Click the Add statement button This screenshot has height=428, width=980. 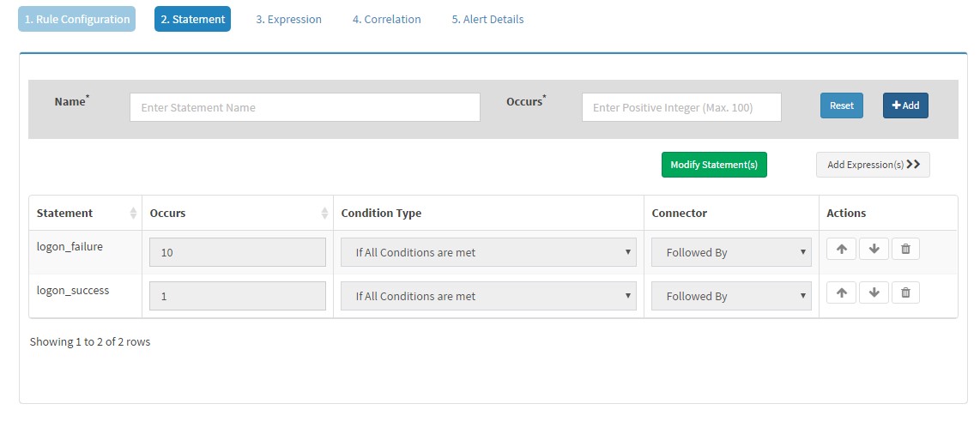click(905, 105)
